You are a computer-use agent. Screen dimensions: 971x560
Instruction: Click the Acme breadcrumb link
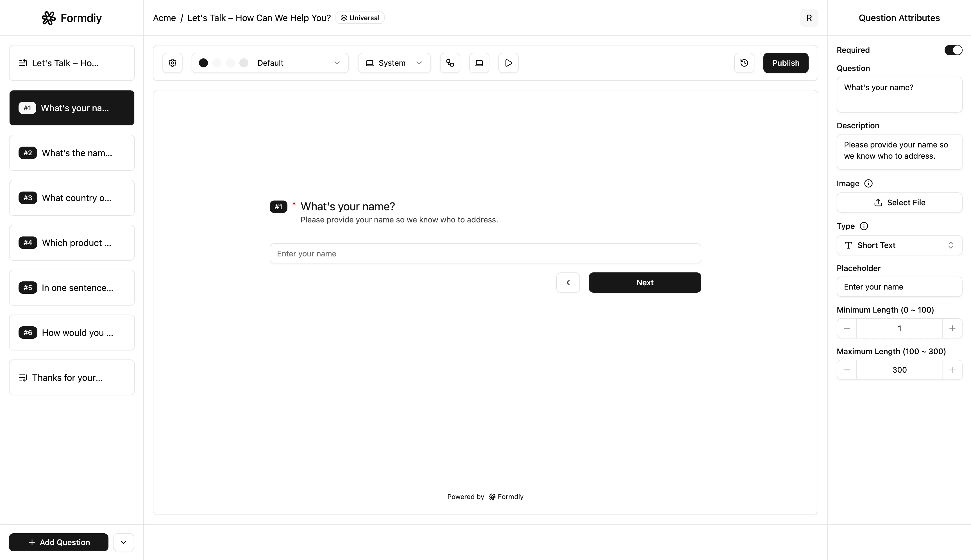coord(164,18)
